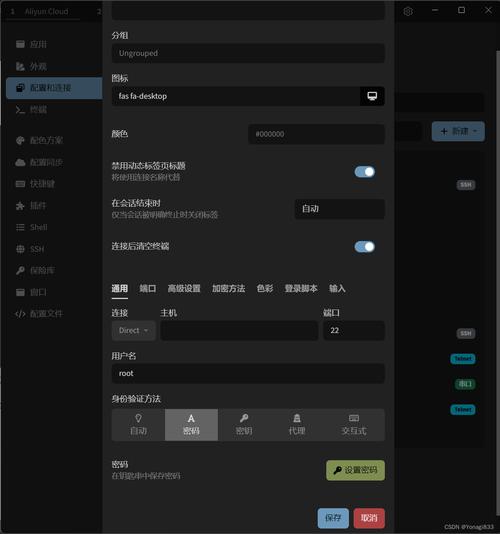The width and height of the screenshot is (500, 534).
Task: Switch to the 色彩 tab
Action: coord(265,289)
